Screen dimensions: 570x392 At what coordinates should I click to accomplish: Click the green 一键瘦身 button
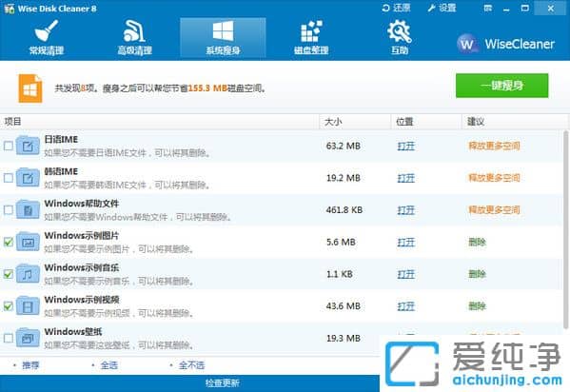click(x=502, y=86)
